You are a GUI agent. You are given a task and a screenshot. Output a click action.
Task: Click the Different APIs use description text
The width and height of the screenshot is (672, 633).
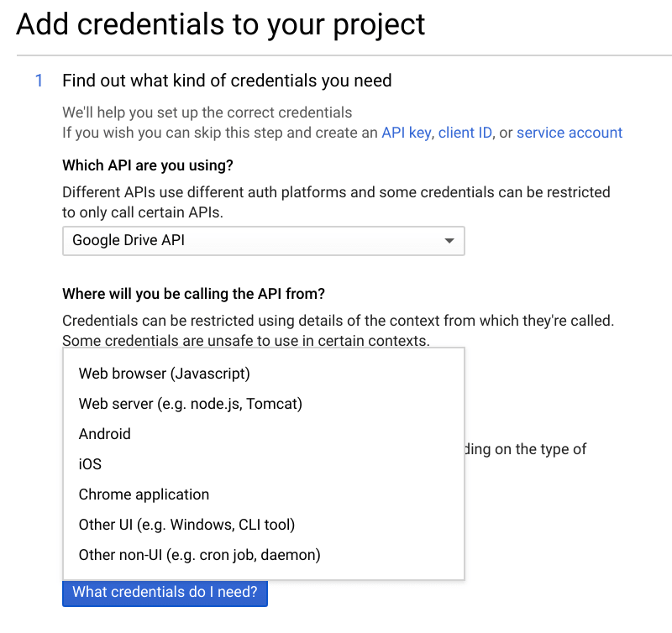point(337,202)
